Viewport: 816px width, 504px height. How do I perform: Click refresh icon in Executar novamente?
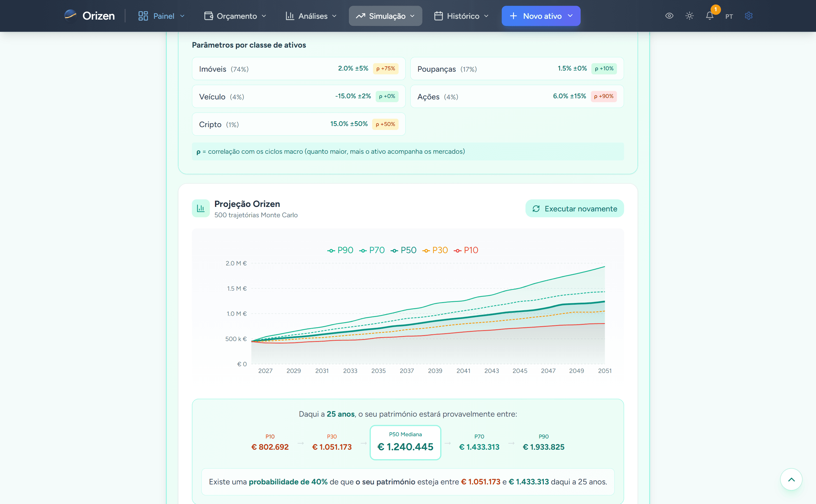(x=536, y=209)
